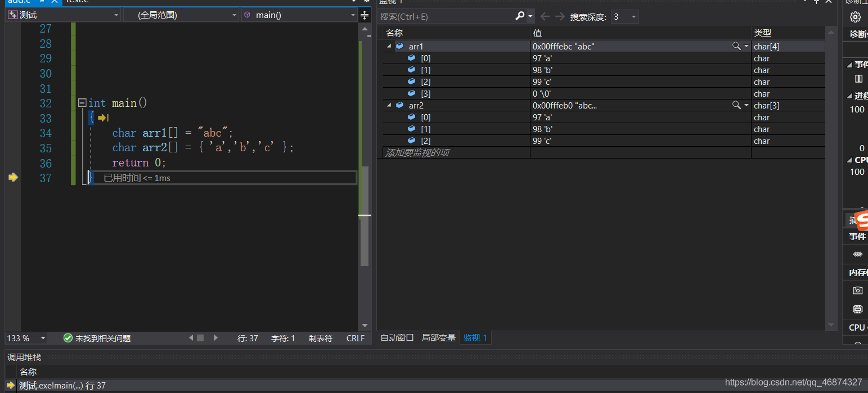The width and height of the screenshot is (868, 393).
Task: Collapse the arr1 watch entry
Action: tap(389, 47)
